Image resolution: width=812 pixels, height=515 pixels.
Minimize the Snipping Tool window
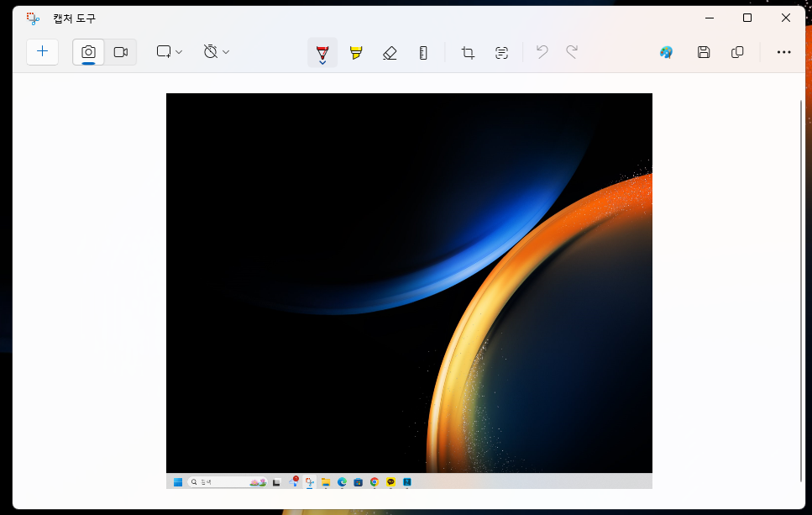pos(710,18)
